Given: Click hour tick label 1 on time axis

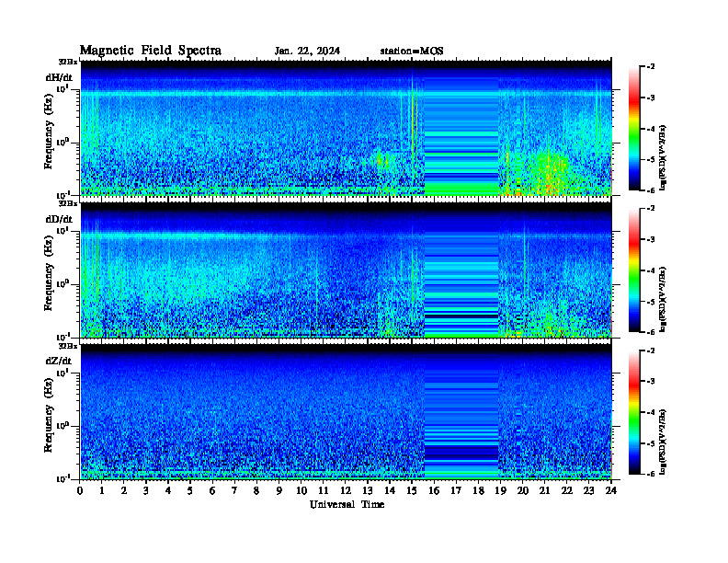Looking at the screenshot, I should (102, 490).
